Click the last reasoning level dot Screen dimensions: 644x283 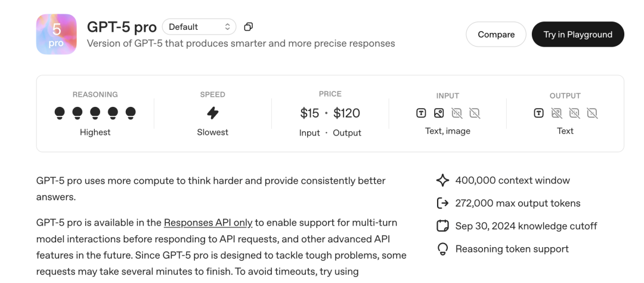(131, 112)
